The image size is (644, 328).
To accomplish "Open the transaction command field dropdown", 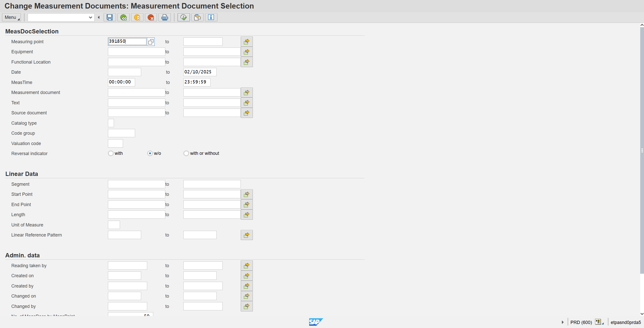I will tap(91, 17).
